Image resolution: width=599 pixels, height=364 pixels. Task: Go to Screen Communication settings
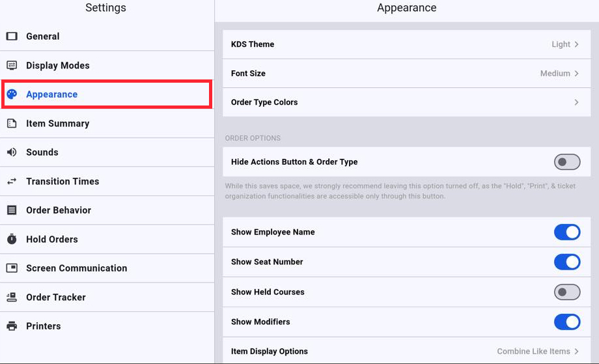(x=76, y=268)
